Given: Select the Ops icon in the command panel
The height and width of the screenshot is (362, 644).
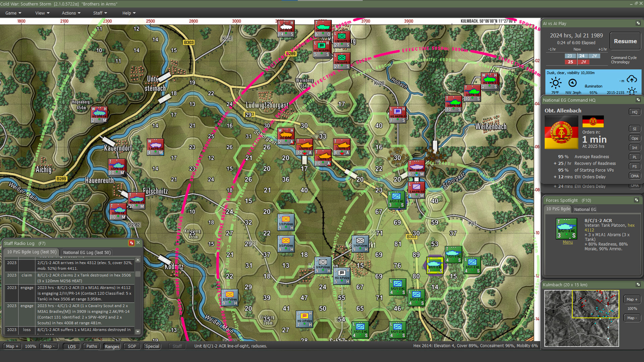Looking at the screenshot, I should (635, 138).
